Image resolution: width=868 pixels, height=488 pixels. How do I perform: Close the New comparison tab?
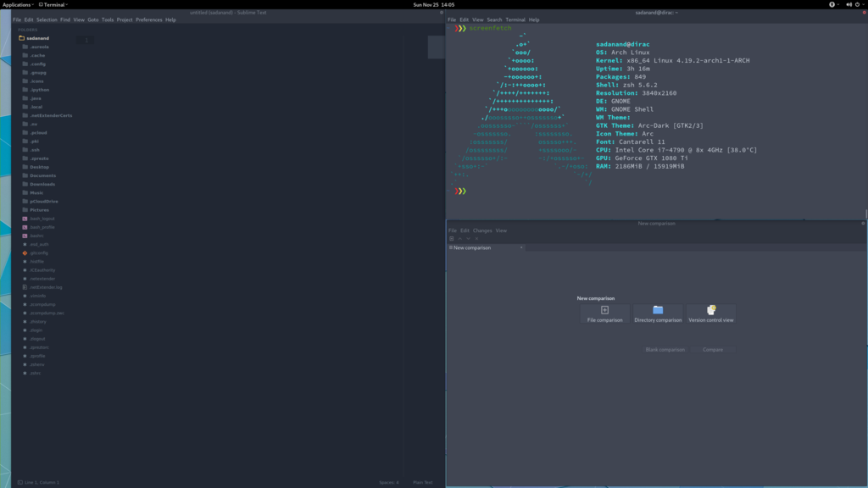(x=521, y=248)
